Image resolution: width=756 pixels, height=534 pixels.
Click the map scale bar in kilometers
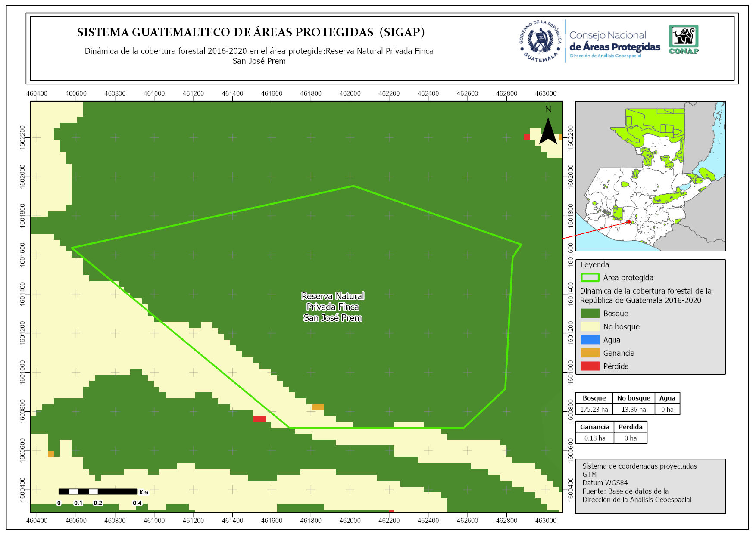click(98, 492)
